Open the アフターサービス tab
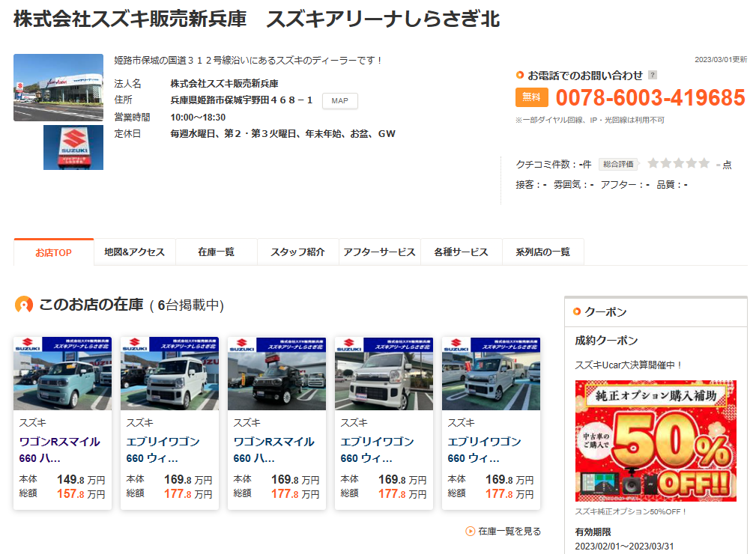 [379, 252]
